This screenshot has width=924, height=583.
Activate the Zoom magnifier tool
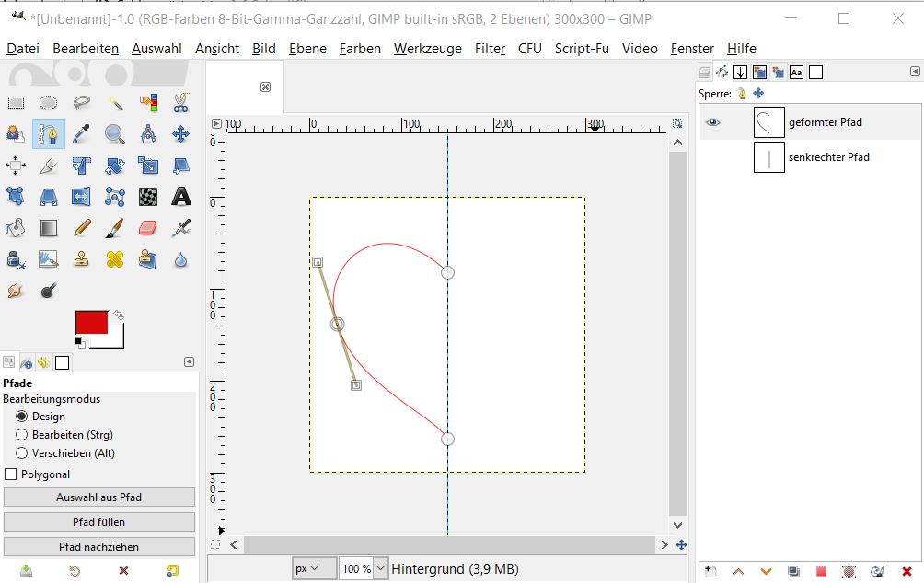[115, 134]
